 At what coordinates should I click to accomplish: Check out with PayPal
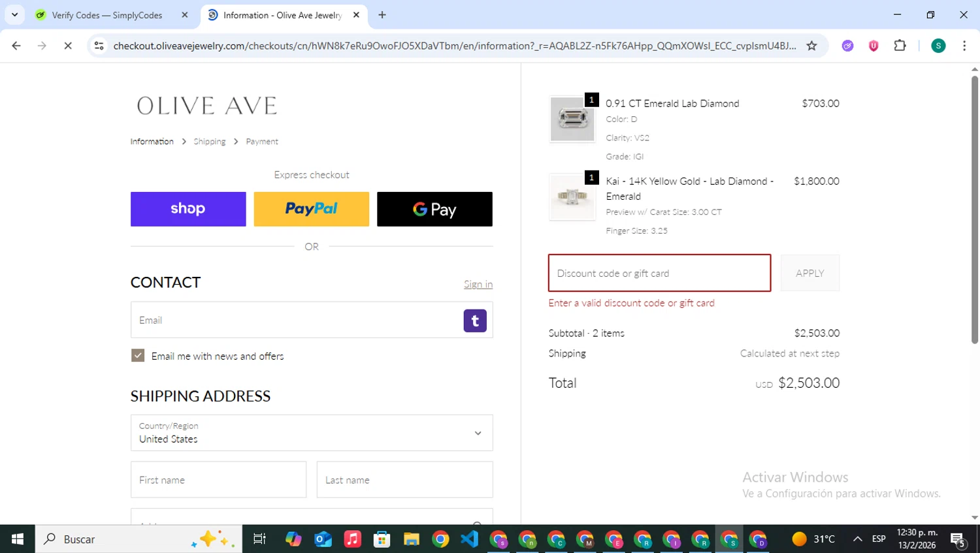[312, 209]
